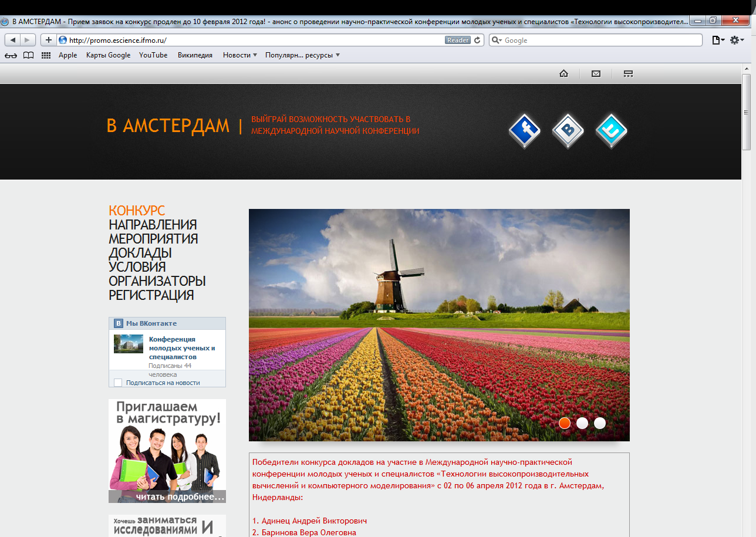Open Top Sites grid icon
Image resolution: width=756 pixels, height=537 pixels.
(46, 55)
